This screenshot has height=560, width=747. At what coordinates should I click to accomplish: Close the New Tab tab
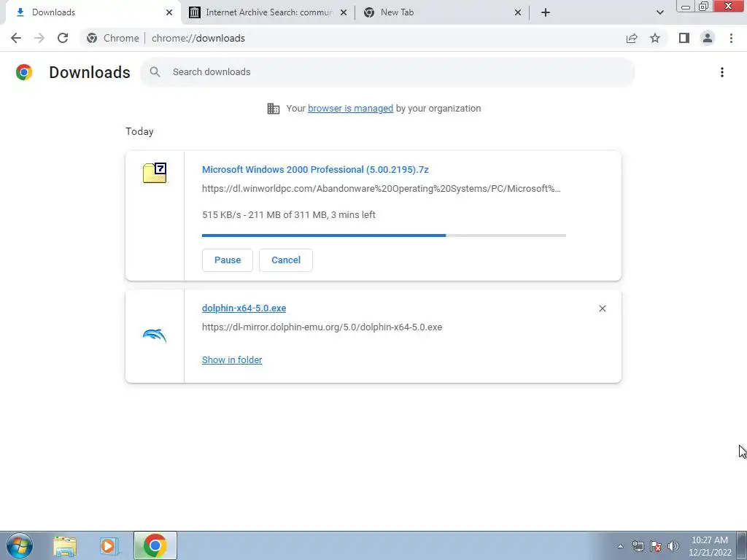(x=518, y=12)
